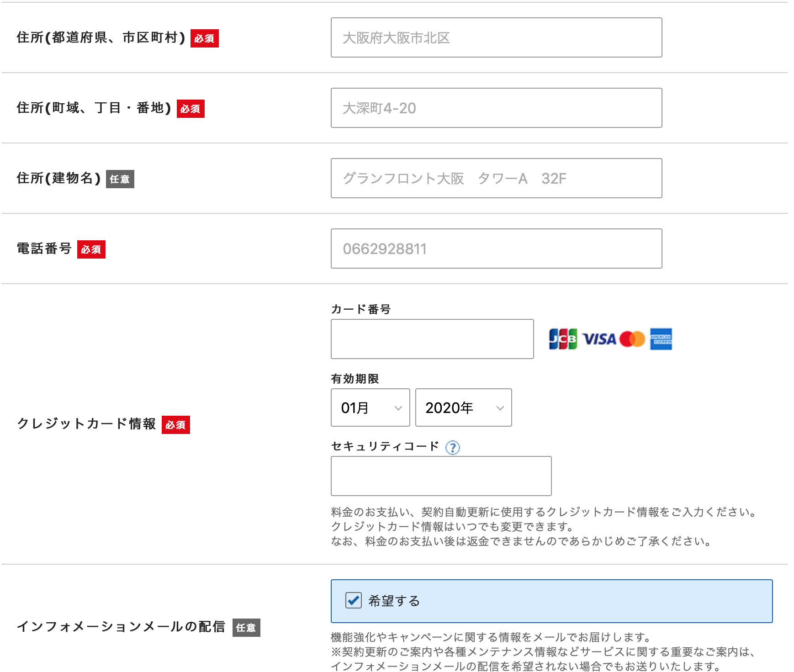The image size is (794, 672).
Task: Click the note starting なお、料金のお支払い後は返金できません
Action: tap(522, 541)
